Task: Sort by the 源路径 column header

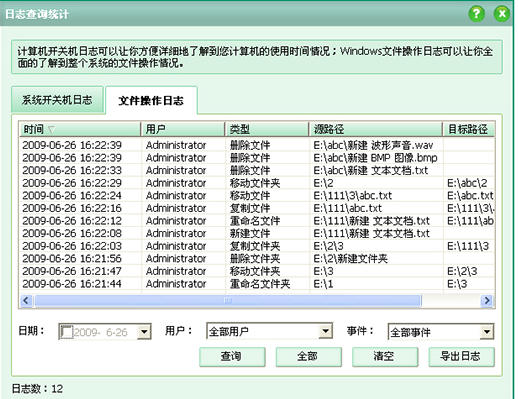Action: [x=376, y=129]
